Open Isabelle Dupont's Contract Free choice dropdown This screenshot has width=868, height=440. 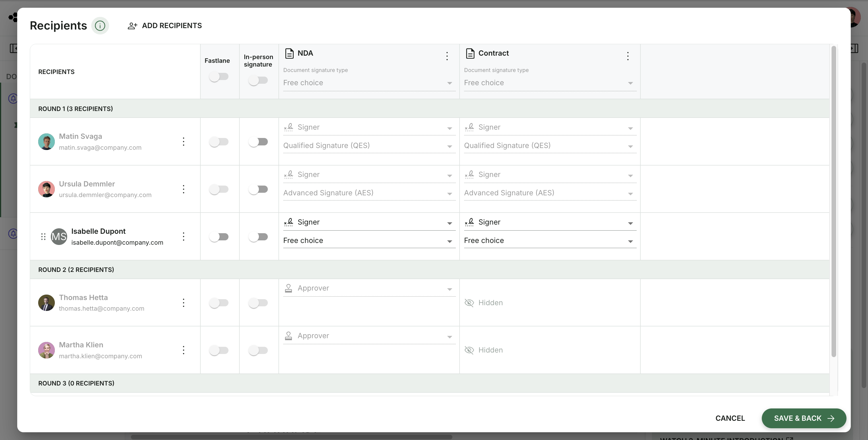(550, 240)
